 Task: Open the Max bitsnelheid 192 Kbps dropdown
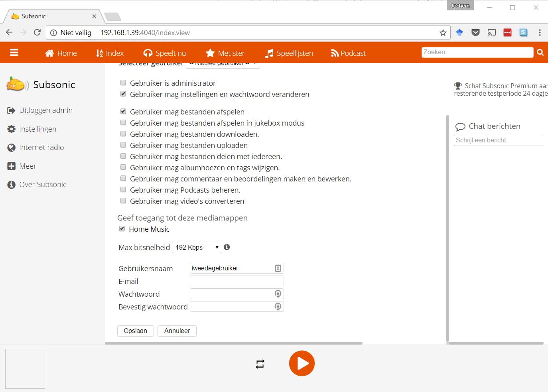point(197,247)
